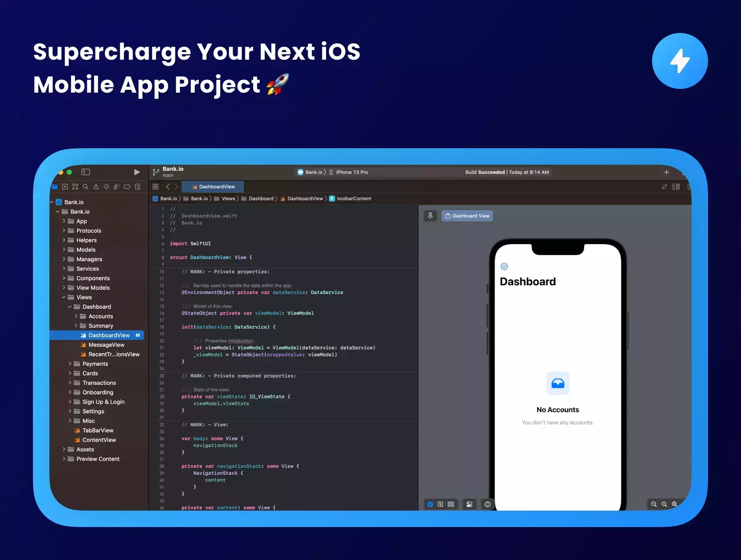This screenshot has width=741, height=560.
Task: Zoom out the preview canvas
Action: coord(654,504)
